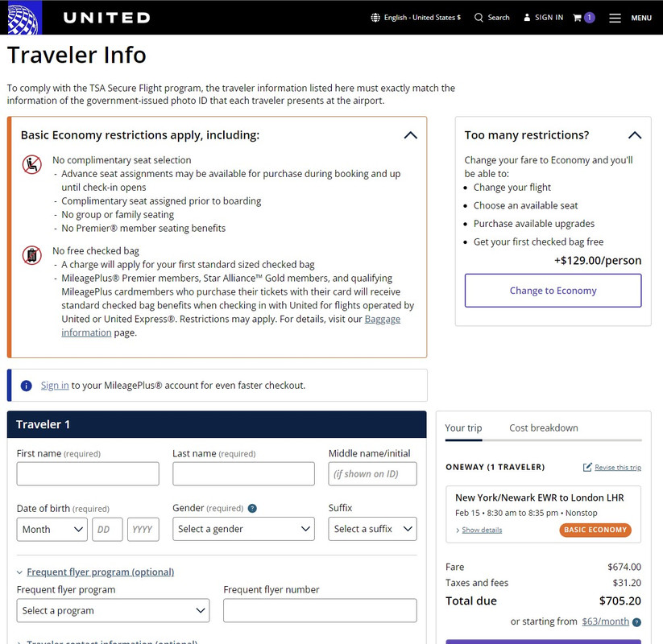Click SIGN IN in the header
The image size is (663, 644).
(549, 18)
